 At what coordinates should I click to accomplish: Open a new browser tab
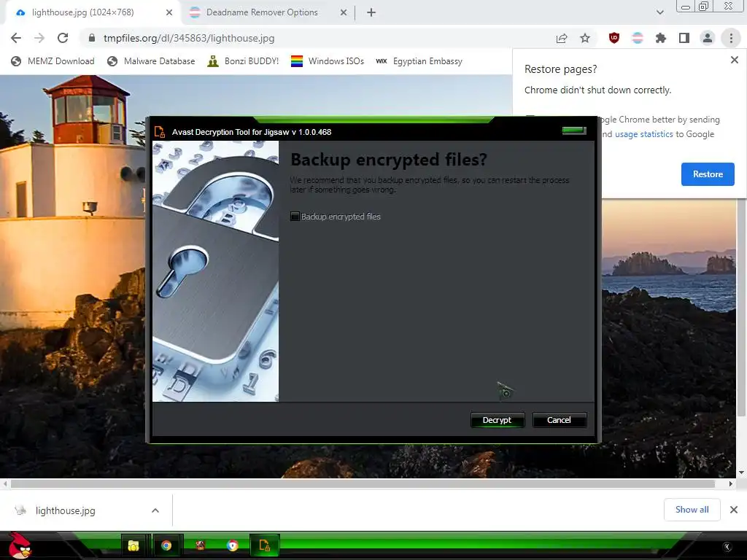[x=371, y=12]
